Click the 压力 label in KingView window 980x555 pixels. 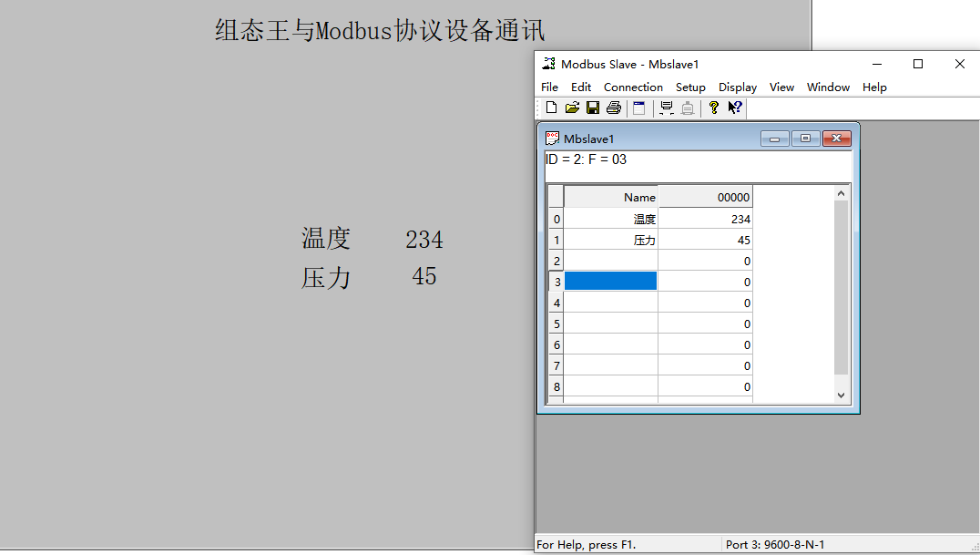click(326, 278)
